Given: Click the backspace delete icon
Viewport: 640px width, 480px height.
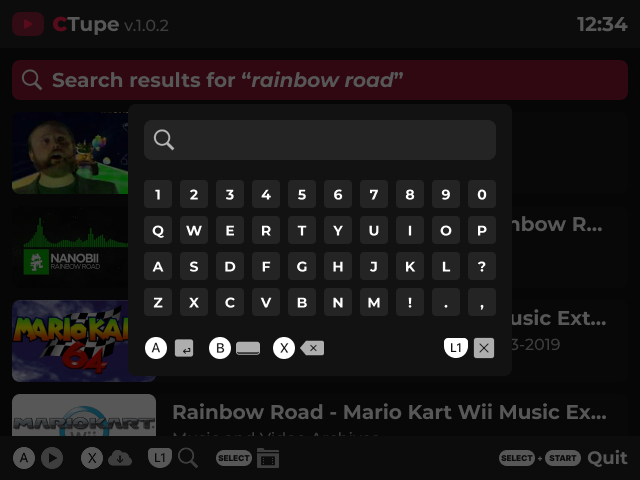Looking at the screenshot, I should click(312, 348).
